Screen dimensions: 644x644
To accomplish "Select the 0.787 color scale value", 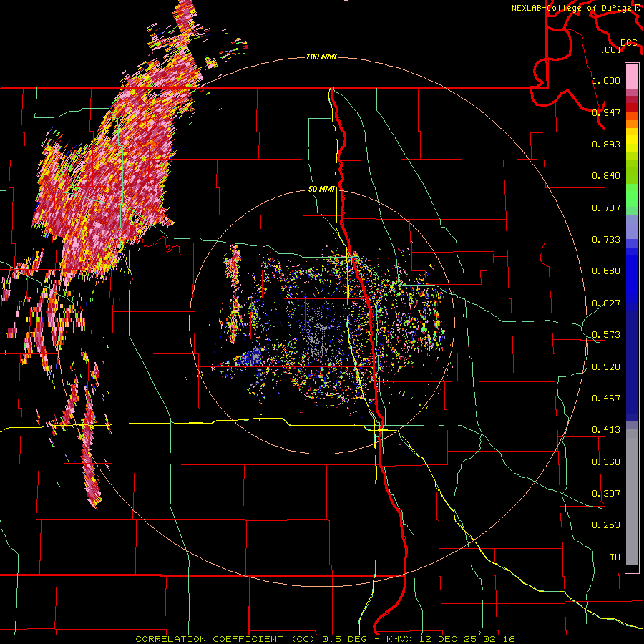I will click(x=606, y=208).
